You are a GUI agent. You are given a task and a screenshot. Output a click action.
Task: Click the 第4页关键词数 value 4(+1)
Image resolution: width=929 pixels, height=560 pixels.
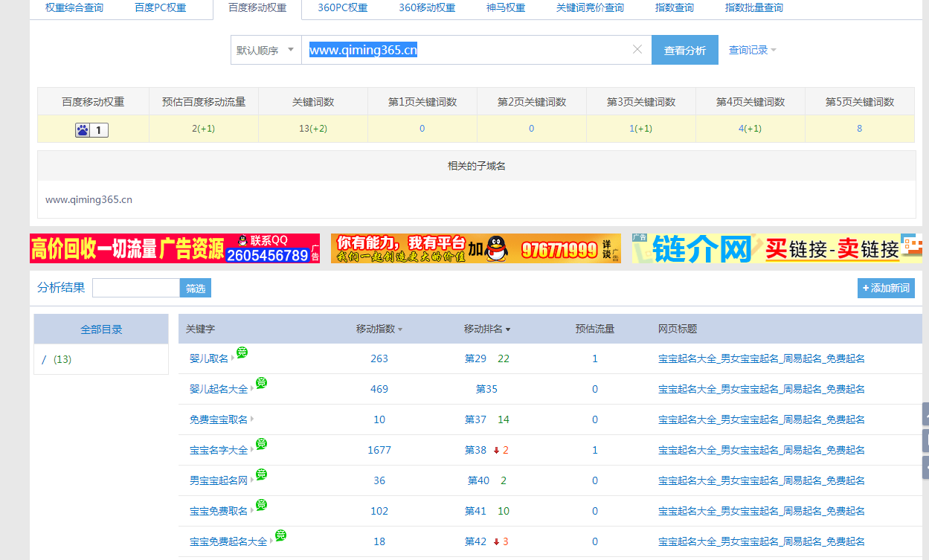coord(750,129)
